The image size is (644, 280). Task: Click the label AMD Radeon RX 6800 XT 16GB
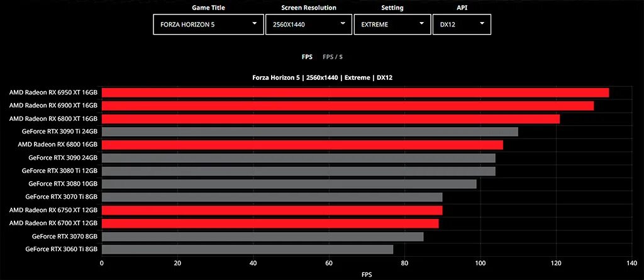pyautogui.click(x=53, y=119)
